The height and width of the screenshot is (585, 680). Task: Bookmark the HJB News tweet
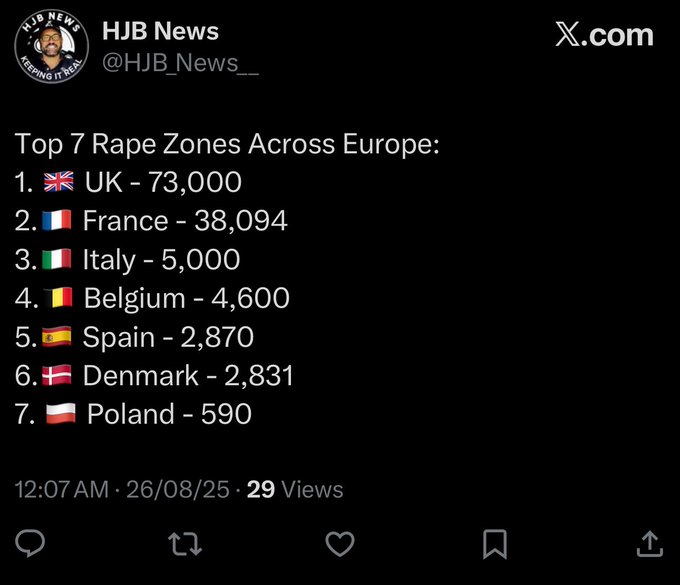coord(495,543)
